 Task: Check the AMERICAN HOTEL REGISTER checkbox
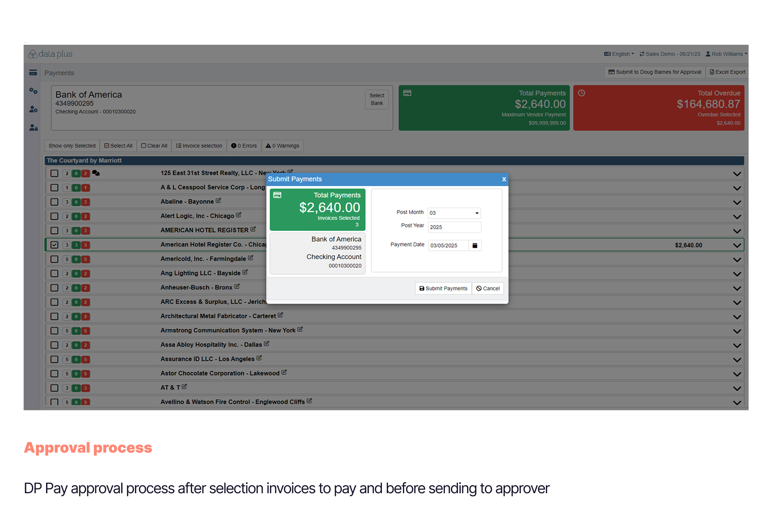tap(55, 231)
